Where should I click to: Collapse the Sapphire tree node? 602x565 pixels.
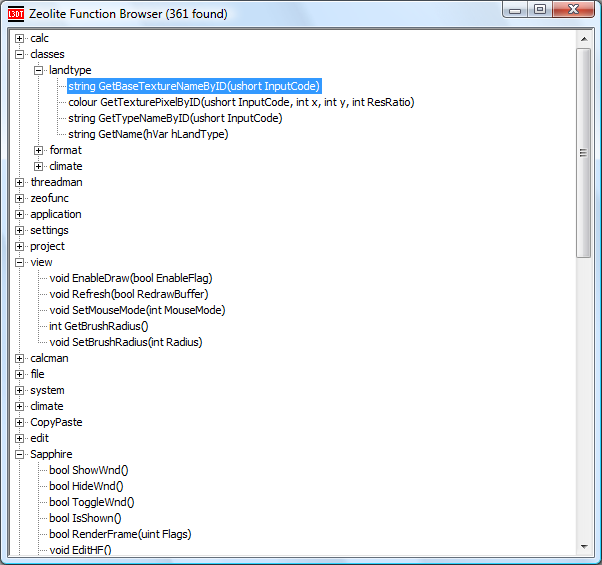click(x=20, y=454)
